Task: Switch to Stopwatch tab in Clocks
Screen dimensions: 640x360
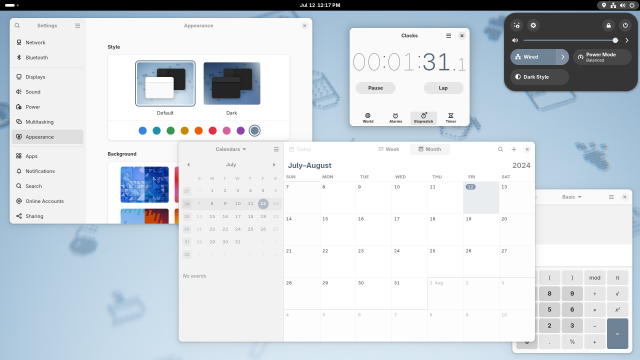Action: 423,118
